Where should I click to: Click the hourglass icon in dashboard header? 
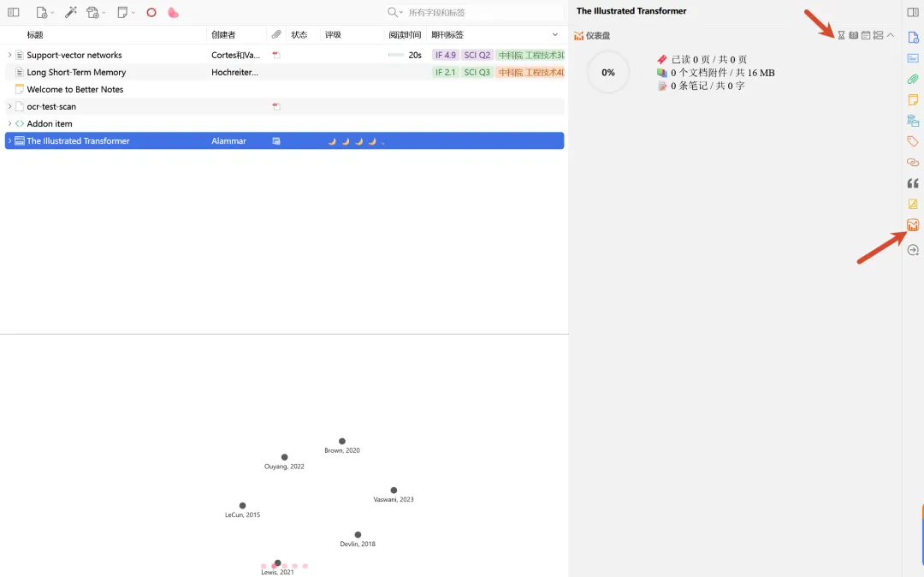tap(841, 35)
